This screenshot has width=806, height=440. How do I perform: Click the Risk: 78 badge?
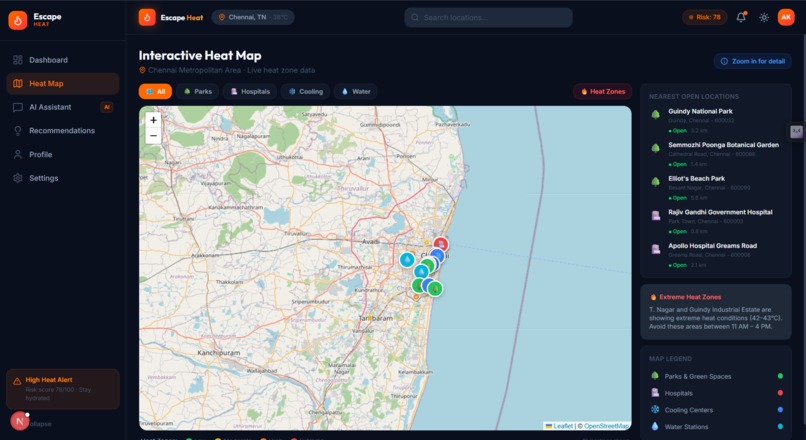pyautogui.click(x=704, y=17)
